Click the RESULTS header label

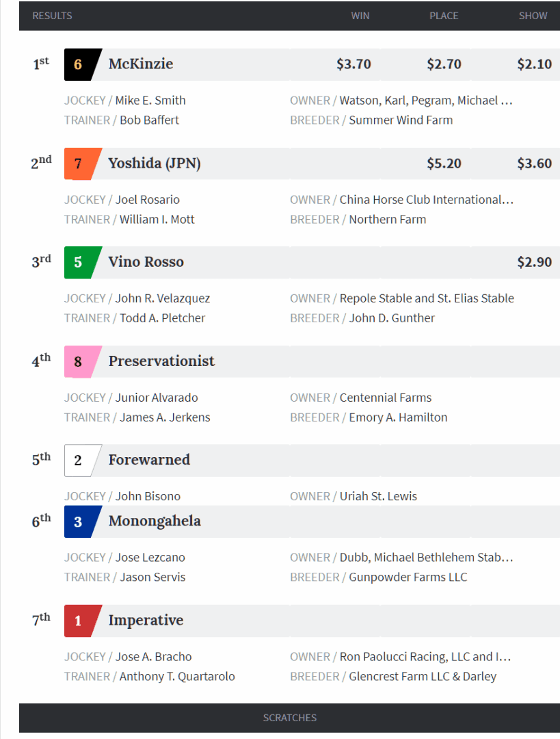click(x=52, y=16)
